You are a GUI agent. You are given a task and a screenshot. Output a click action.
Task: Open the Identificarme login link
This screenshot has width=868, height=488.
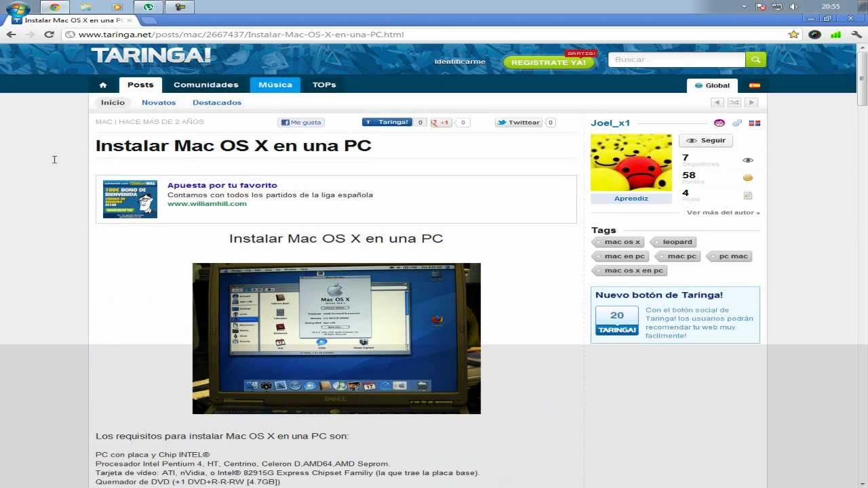click(x=460, y=62)
